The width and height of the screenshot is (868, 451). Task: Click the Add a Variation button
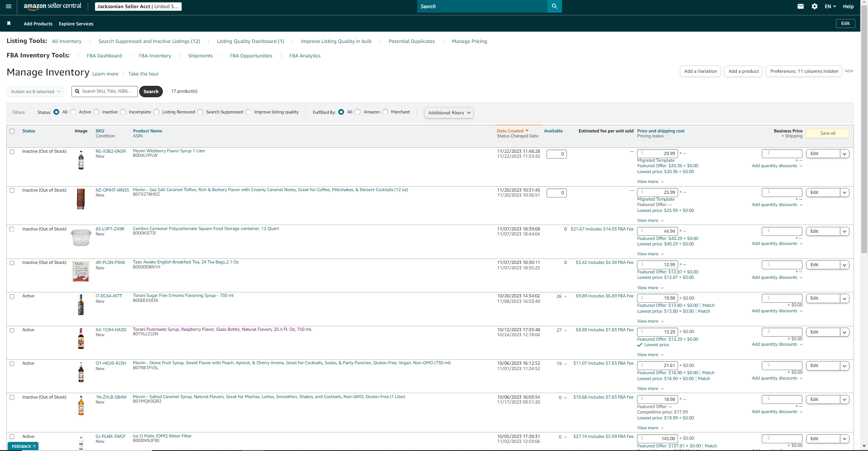click(x=700, y=71)
